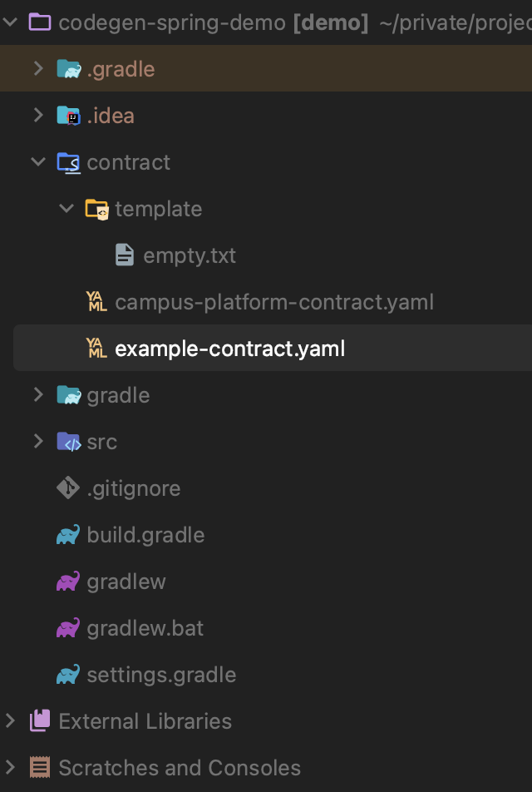The height and width of the screenshot is (792, 532).
Task: Expand the .gradle folder chevron
Action: (38, 69)
